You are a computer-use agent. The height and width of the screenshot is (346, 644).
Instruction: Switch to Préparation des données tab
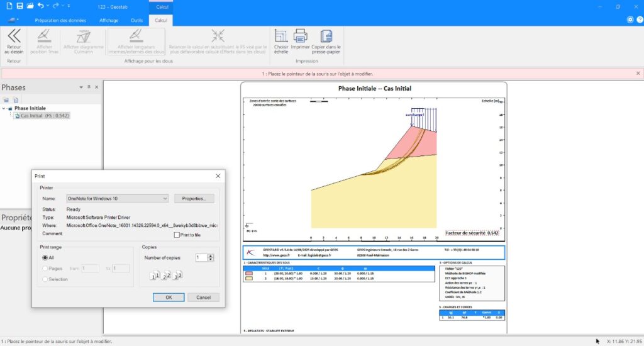click(x=60, y=20)
